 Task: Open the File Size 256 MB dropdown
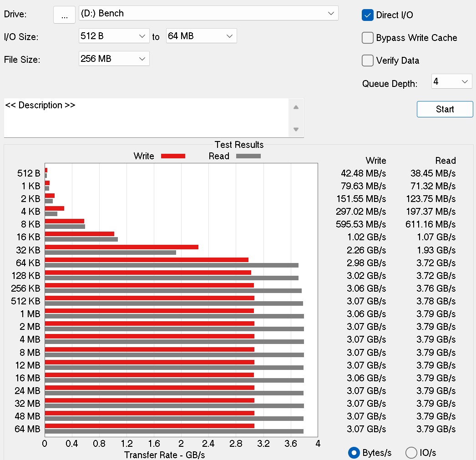pos(114,59)
